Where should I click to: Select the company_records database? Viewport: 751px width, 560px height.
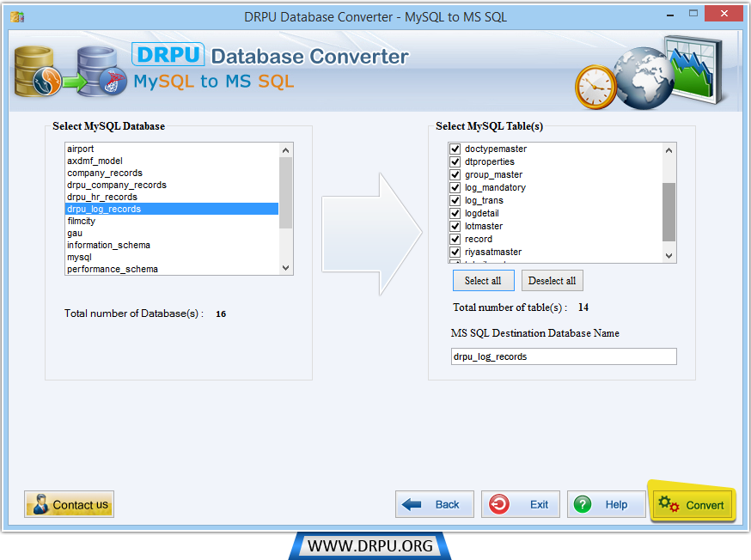pyautogui.click(x=172, y=173)
